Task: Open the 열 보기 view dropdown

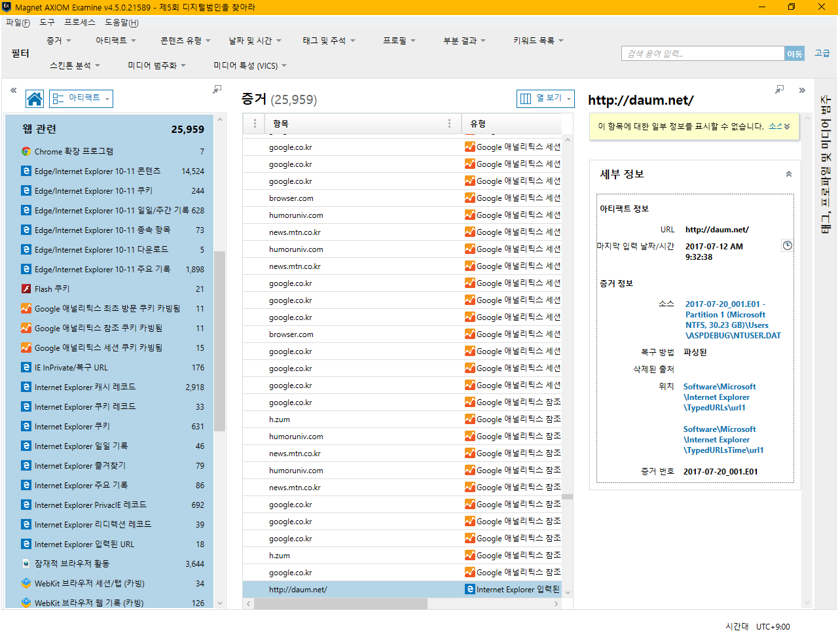Action: click(x=545, y=98)
